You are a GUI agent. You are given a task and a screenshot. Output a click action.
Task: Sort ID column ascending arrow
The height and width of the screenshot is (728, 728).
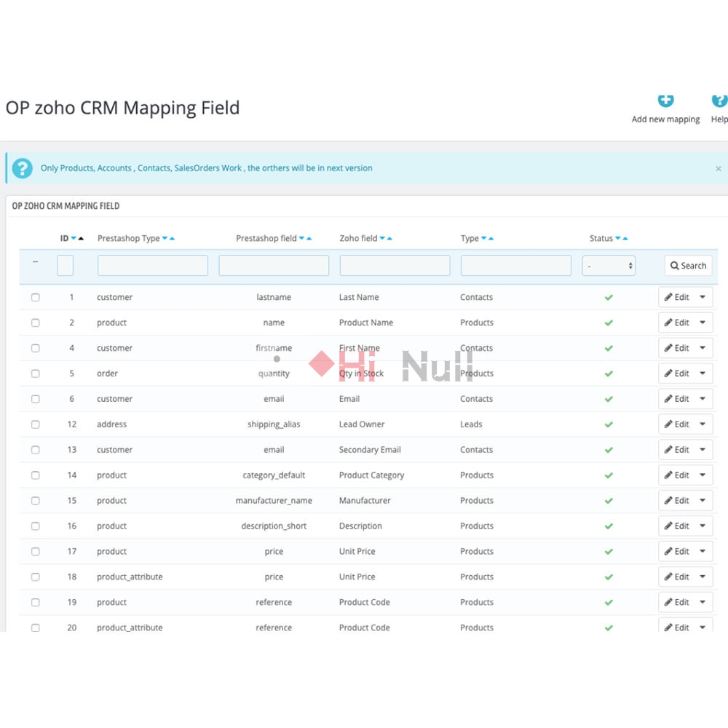click(x=81, y=238)
